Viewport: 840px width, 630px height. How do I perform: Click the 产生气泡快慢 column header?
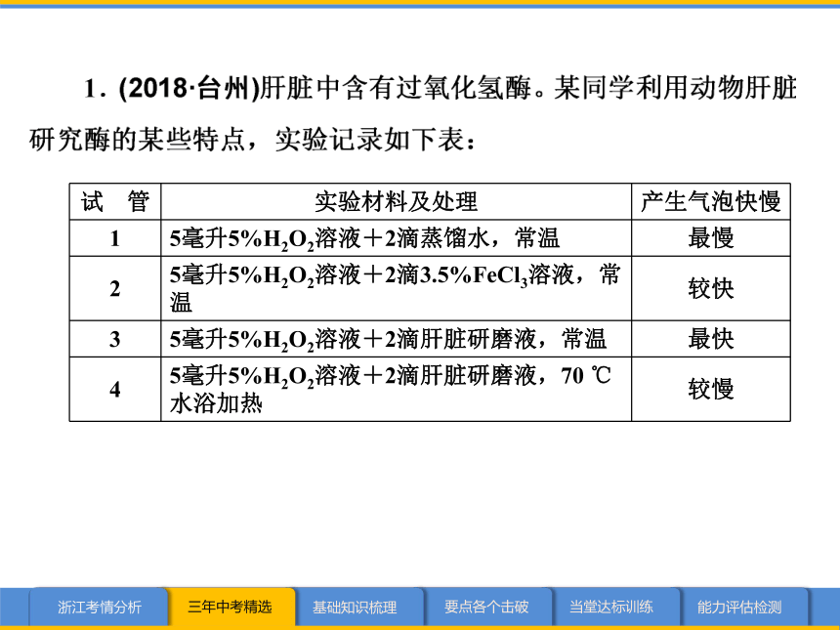(711, 202)
